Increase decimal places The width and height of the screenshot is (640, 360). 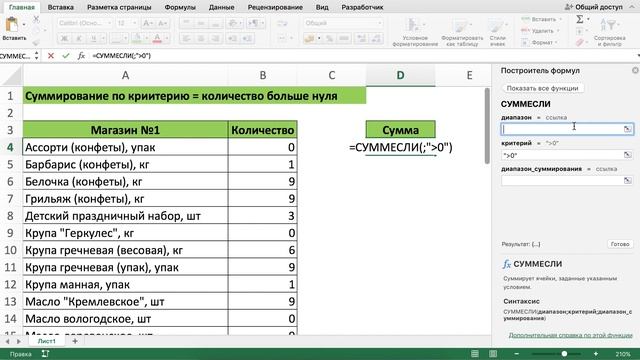pos(362,38)
